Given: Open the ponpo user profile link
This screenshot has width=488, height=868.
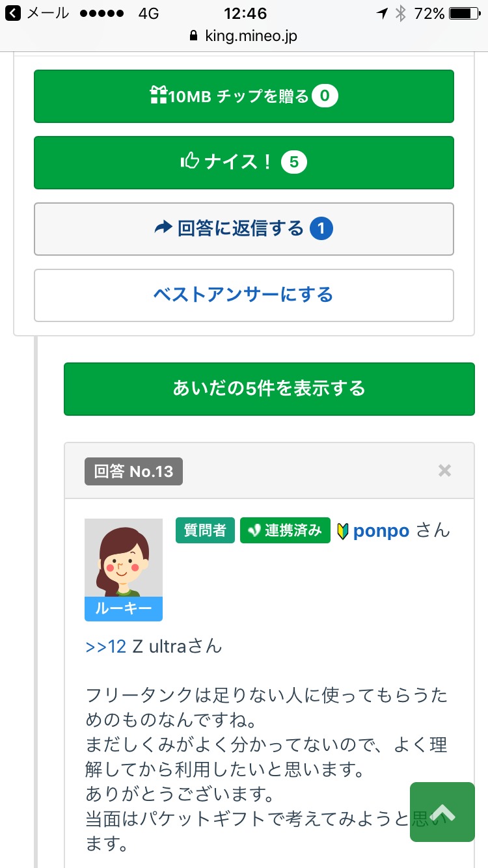Looking at the screenshot, I should coord(381,531).
